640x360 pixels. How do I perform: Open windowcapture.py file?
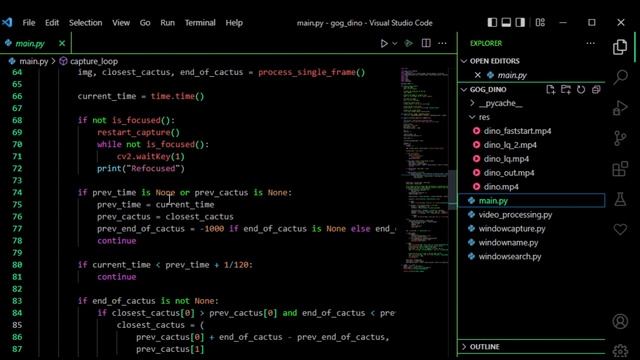(512, 229)
